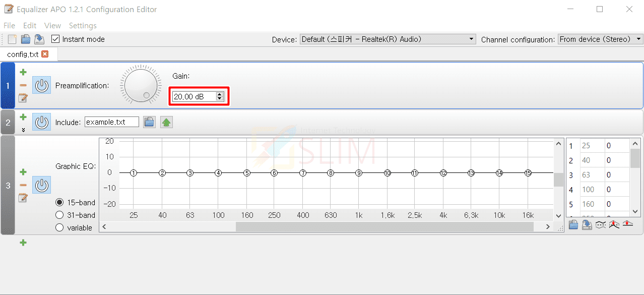Open the Edit menu
This screenshot has width=644, height=295.
(x=30, y=25)
